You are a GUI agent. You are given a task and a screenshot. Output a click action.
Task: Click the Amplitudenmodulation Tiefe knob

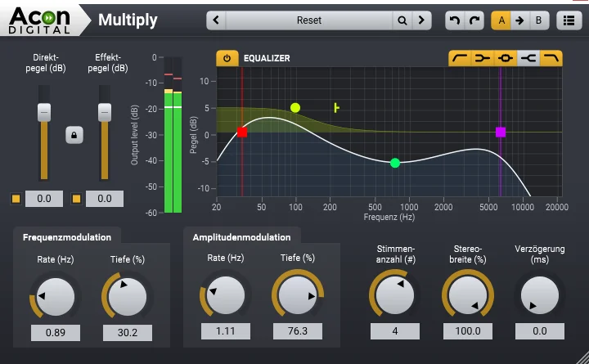[298, 295]
